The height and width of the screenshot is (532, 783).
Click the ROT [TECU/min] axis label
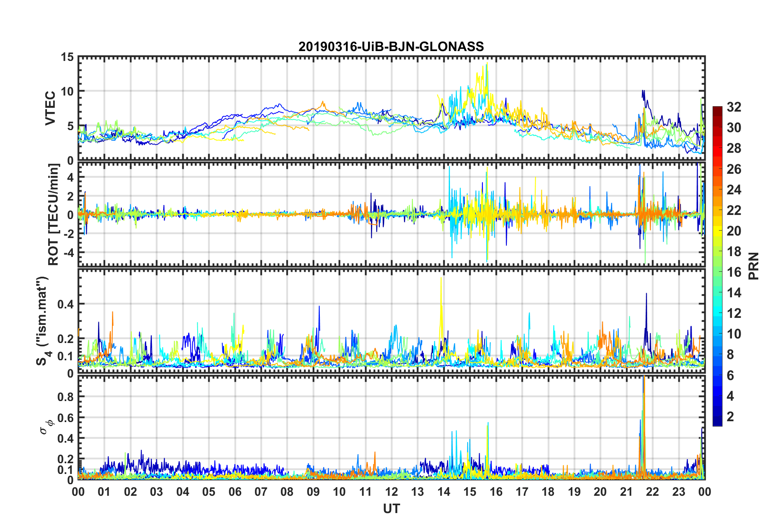tap(54, 215)
